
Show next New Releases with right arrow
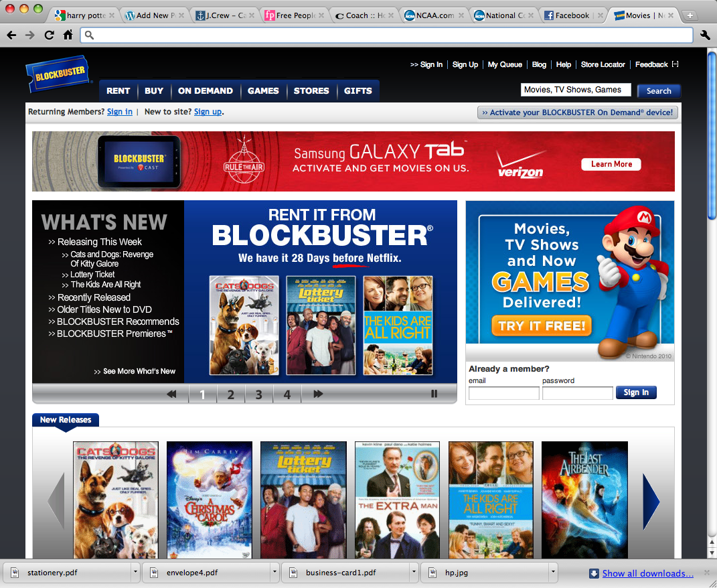pos(651,502)
